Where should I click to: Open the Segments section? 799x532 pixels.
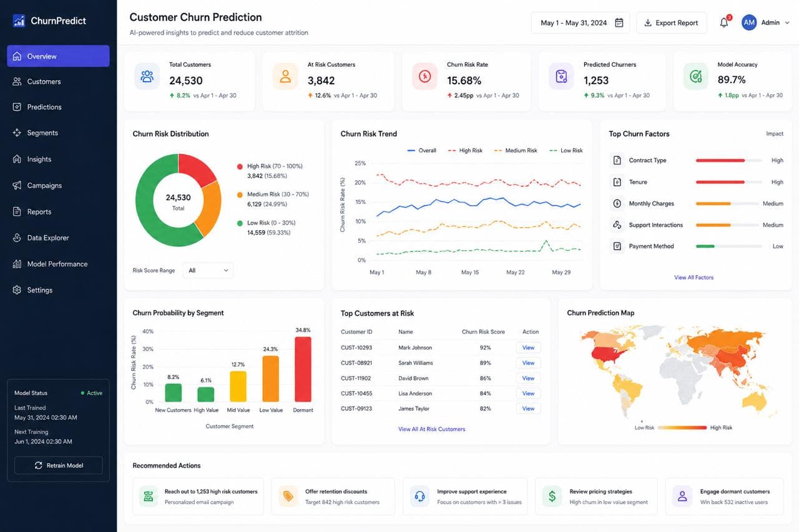click(x=58, y=133)
